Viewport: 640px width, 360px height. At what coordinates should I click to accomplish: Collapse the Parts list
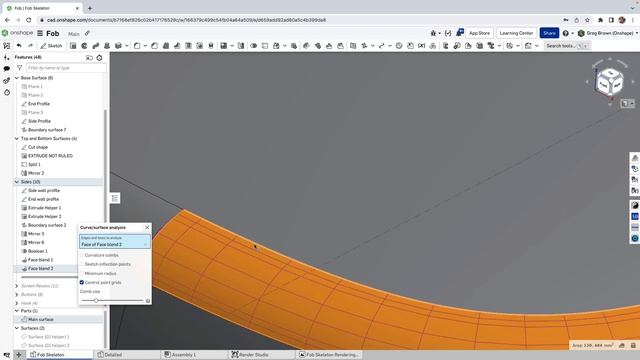pos(17,311)
